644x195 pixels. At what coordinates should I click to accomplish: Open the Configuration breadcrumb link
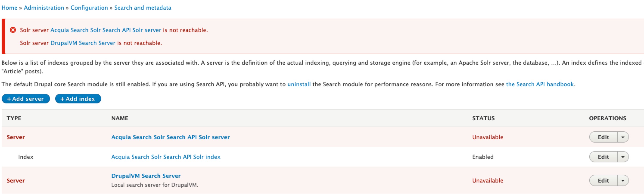(90, 8)
